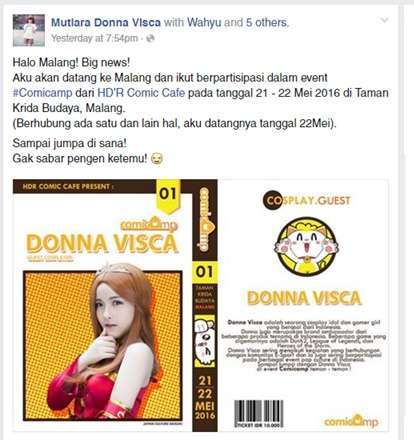Open the #Comicamp hashtag
This screenshot has width=414, height=440.
[42, 93]
